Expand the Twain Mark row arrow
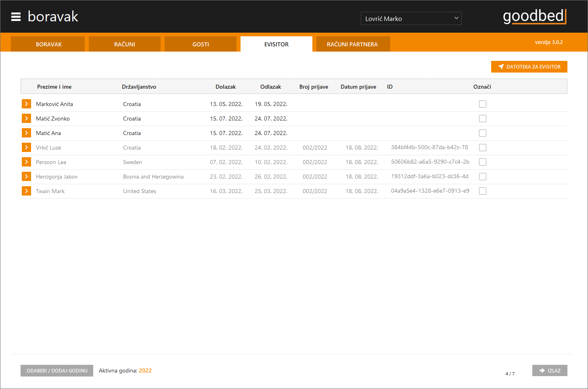Image resolution: width=588 pixels, height=389 pixels. 26,191
